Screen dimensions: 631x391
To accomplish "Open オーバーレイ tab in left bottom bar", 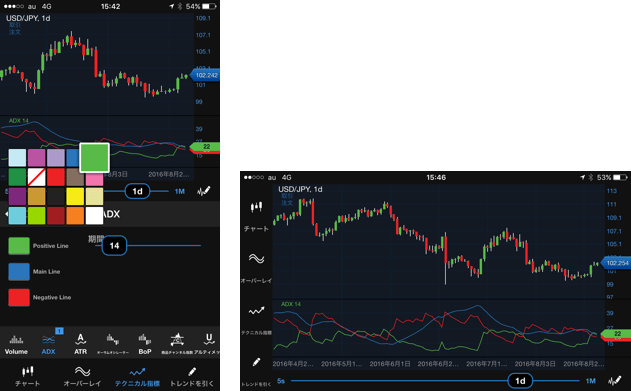I will click(82, 376).
